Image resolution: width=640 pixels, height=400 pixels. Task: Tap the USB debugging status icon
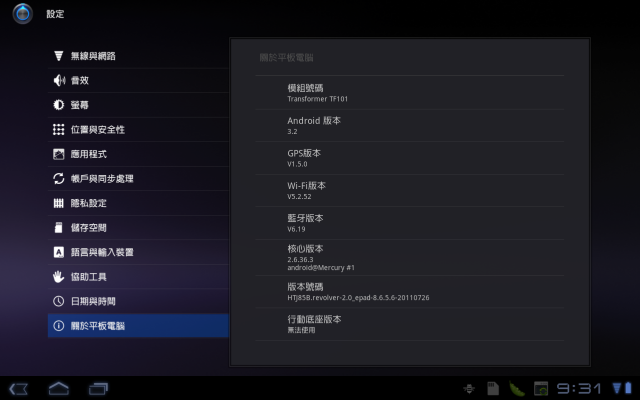469,388
